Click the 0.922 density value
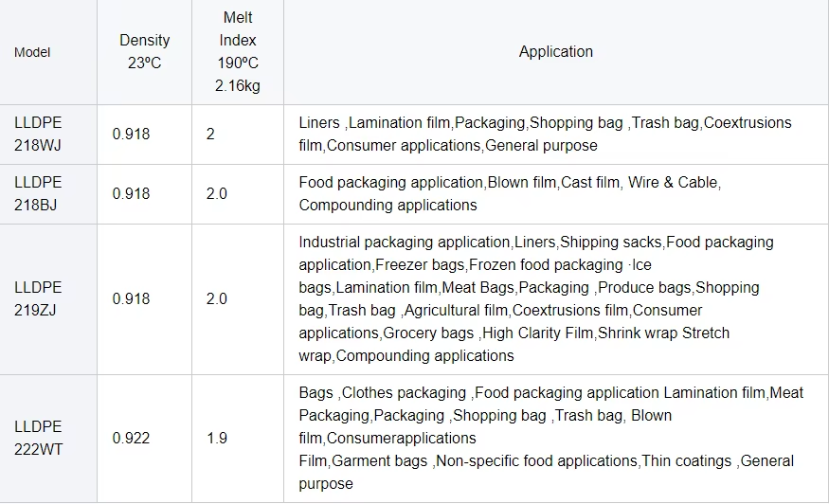This screenshot has width=829, height=504. tap(131, 438)
